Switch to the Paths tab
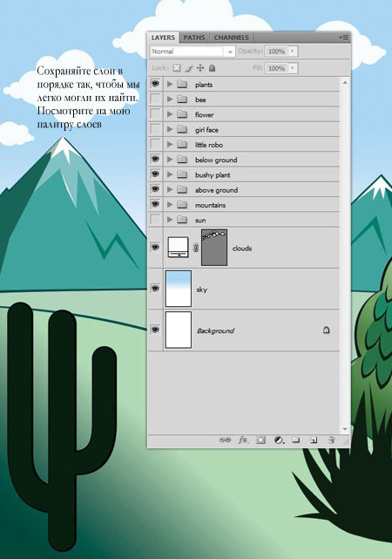The height and width of the screenshot is (559, 392). [194, 37]
